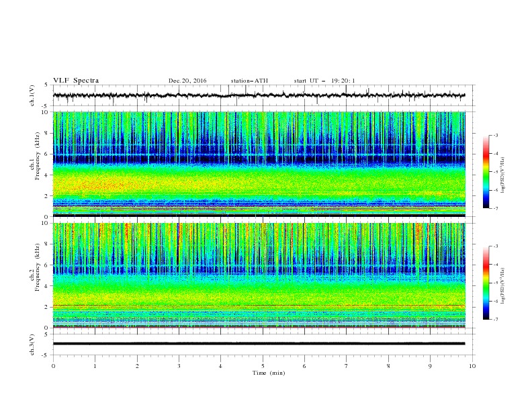Click the ch.1 color bar '-3' label
532x411 pixels.
pos(496,135)
